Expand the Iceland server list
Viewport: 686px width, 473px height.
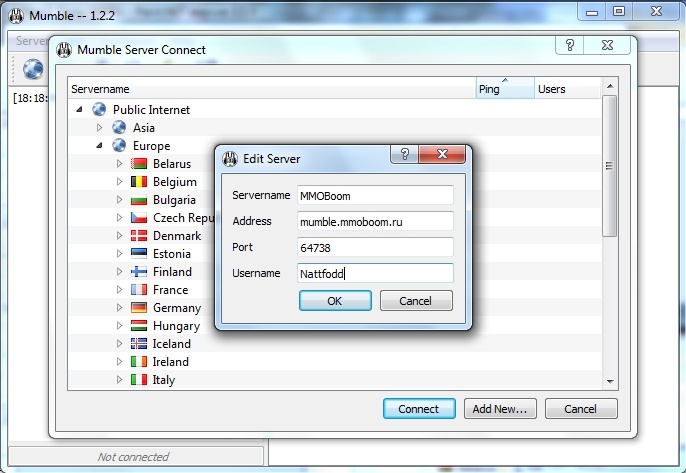(x=119, y=343)
